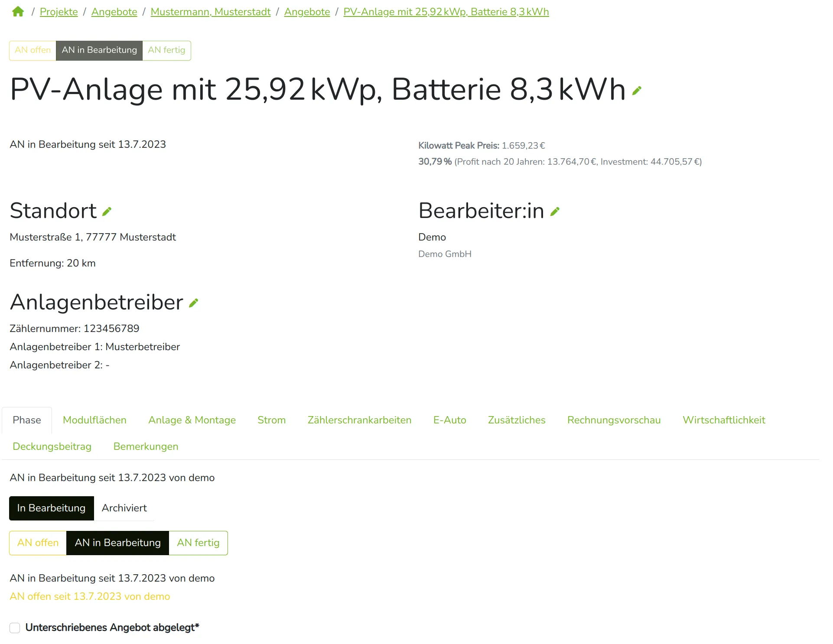Open the Anlage & Montage tab
833x644 pixels.
192,420
